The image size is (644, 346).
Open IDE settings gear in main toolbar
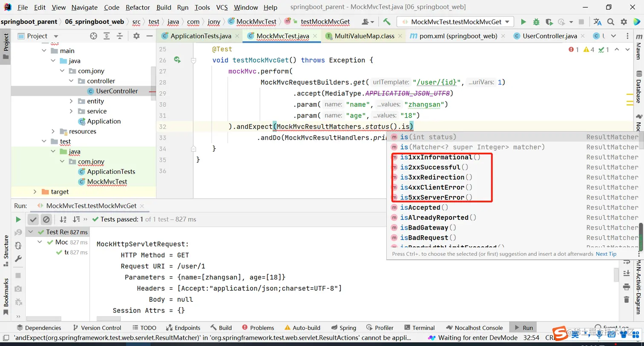[624, 22]
